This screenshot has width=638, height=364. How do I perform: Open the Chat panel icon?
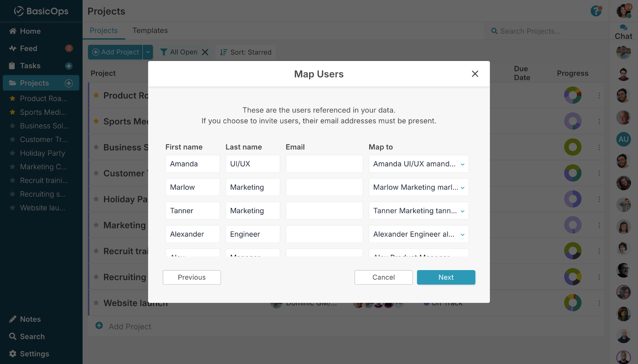pos(623,32)
